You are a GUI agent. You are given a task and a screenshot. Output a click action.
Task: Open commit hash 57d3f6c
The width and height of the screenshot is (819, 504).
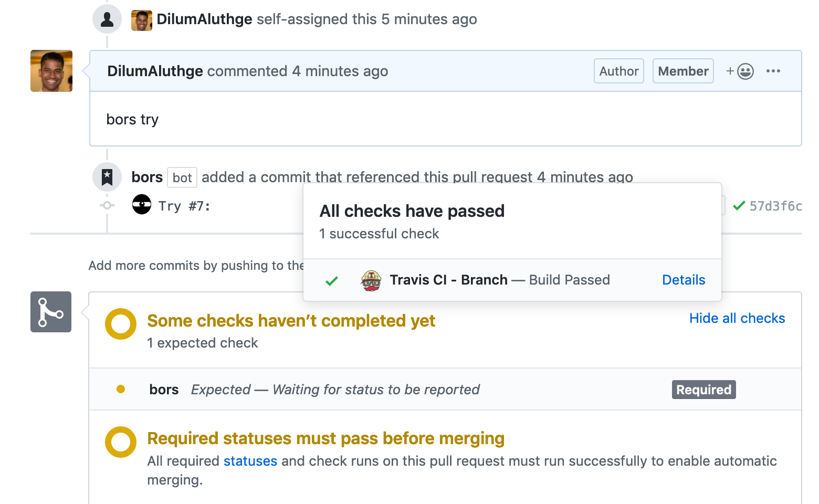coord(775,206)
